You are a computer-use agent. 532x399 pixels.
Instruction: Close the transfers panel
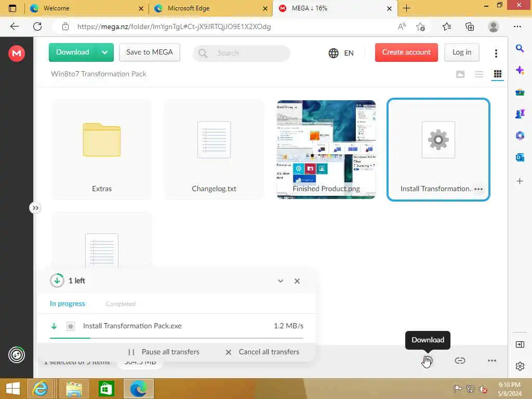(x=297, y=281)
